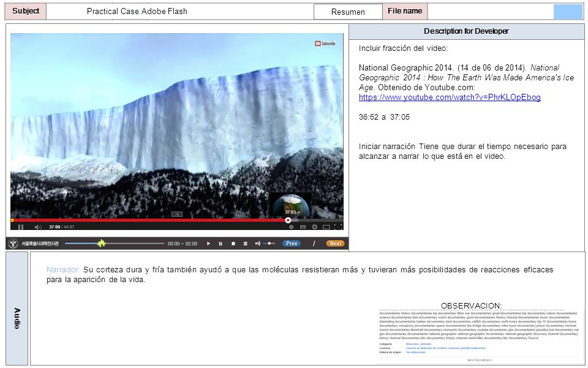Click the YouTube Watch Later clock icon
The width and height of the screenshot is (588, 368).
point(291,227)
